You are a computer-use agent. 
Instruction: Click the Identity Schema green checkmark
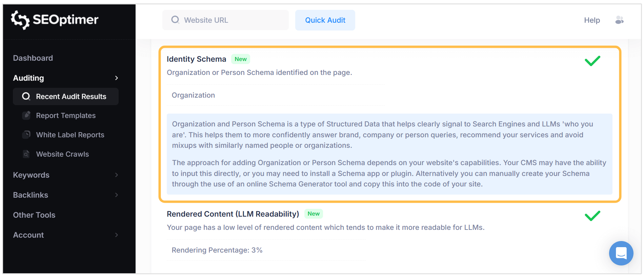pyautogui.click(x=592, y=61)
